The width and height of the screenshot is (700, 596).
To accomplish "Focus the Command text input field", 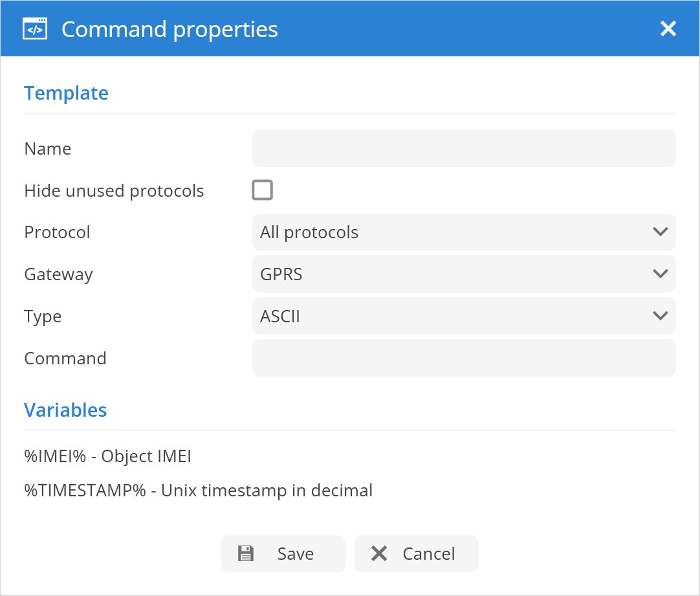I will click(463, 358).
